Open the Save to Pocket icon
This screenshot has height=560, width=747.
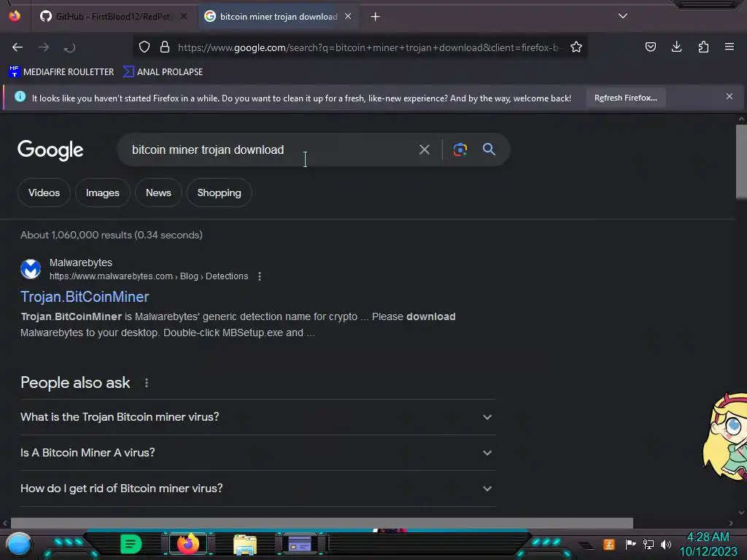[x=650, y=47]
